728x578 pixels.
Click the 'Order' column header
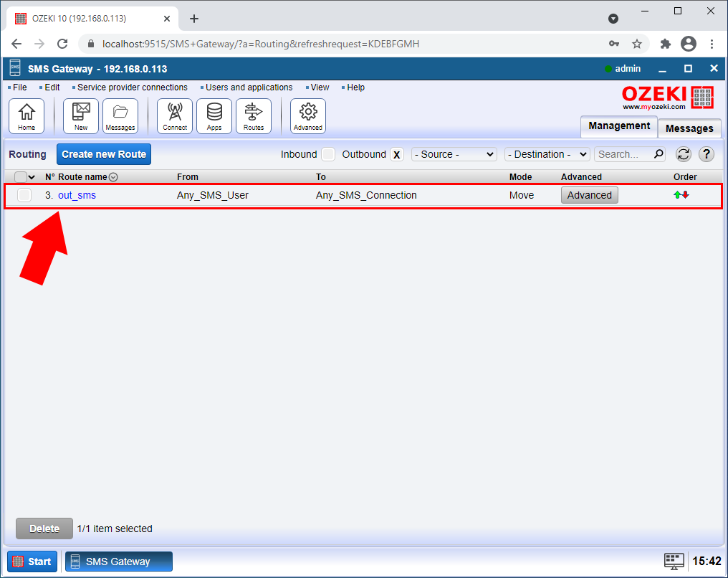[x=685, y=177]
